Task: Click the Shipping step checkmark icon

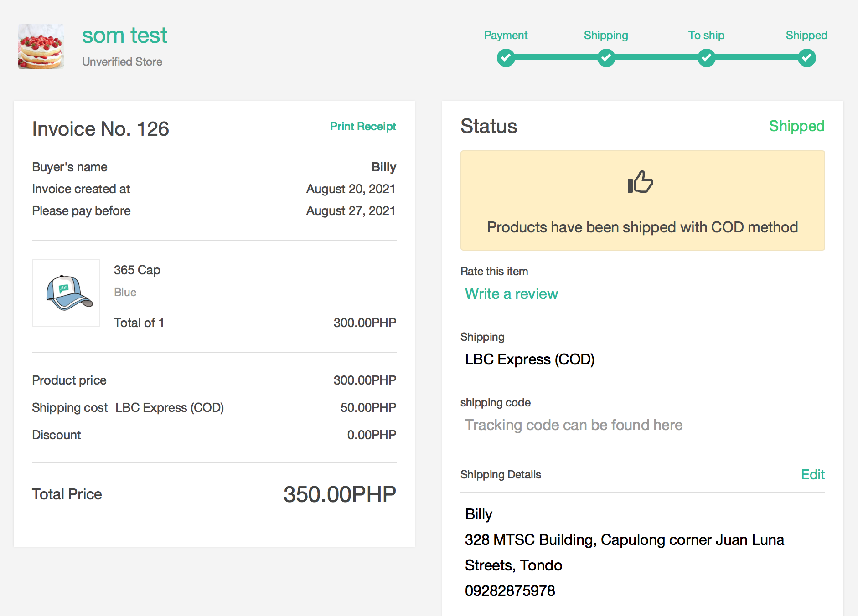Action: click(606, 58)
